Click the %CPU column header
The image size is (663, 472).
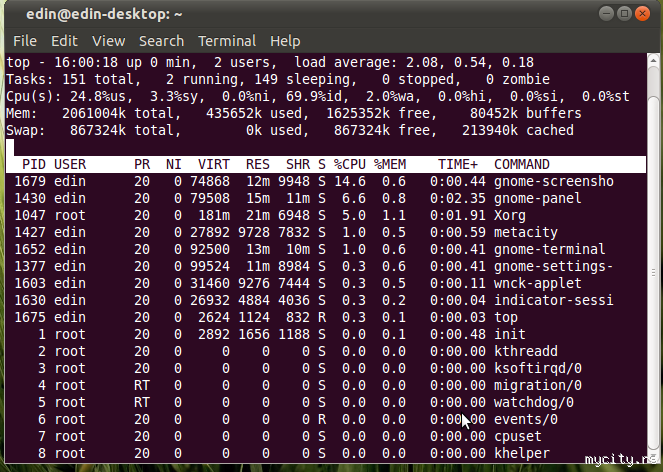click(350, 165)
